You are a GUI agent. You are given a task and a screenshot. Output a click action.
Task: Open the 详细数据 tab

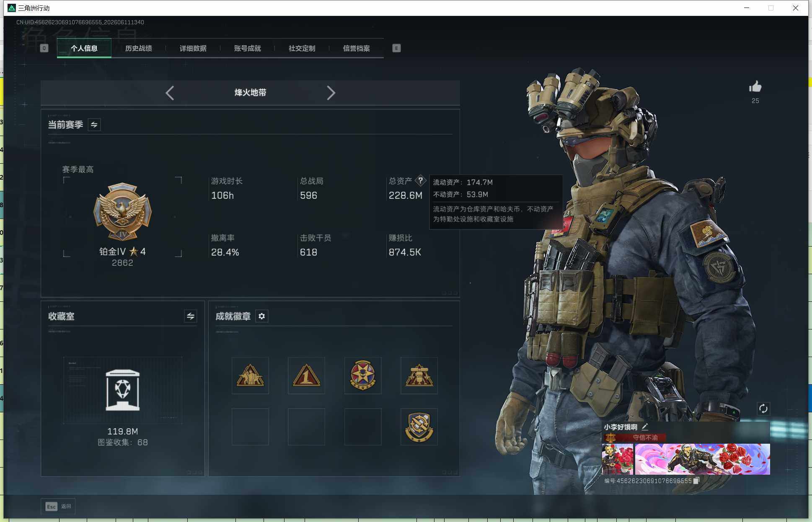click(193, 48)
